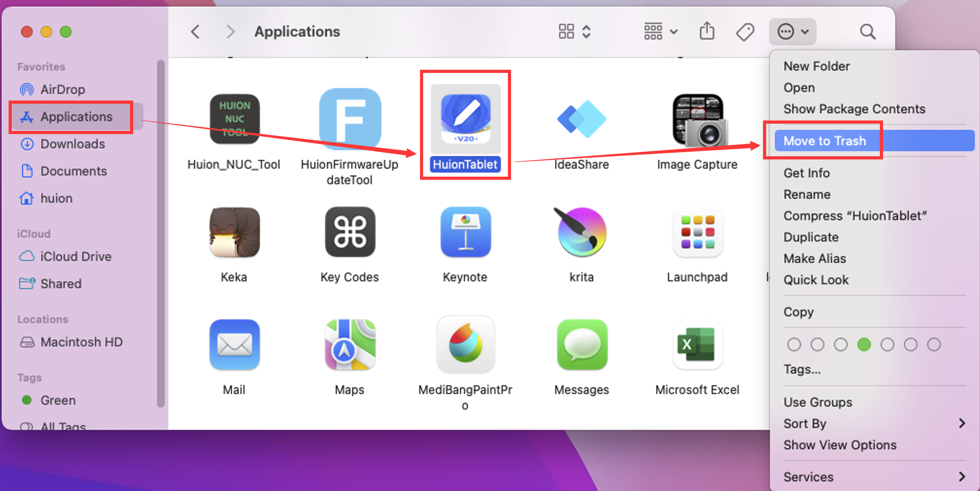Open the group-by view dropdown
The image size is (980, 491).
(661, 32)
